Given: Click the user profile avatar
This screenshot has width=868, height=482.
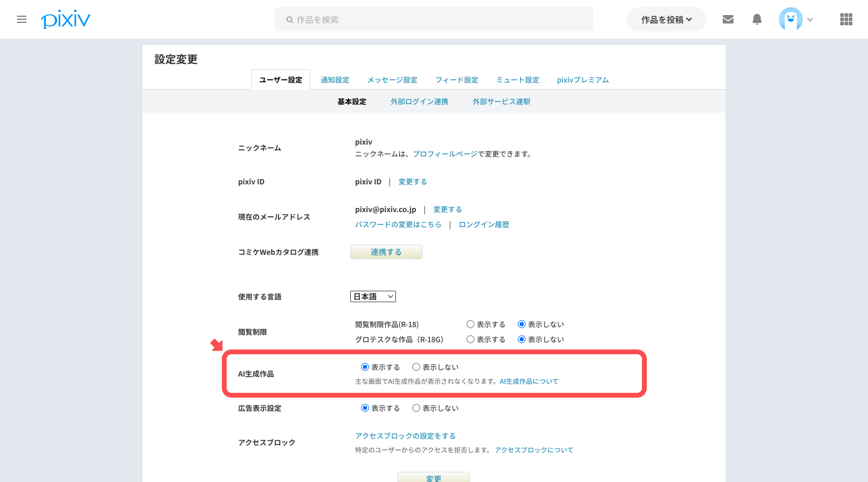Looking at the screenshot, I should point(790,19).
